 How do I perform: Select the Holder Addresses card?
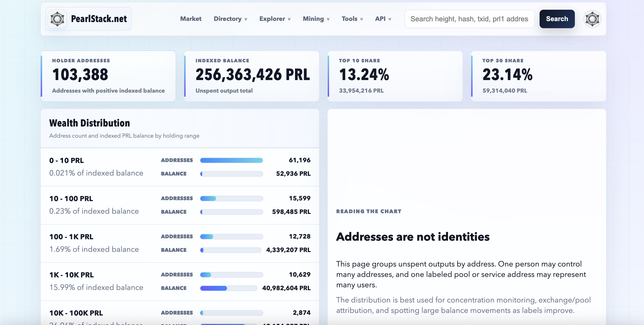(108, 76)
